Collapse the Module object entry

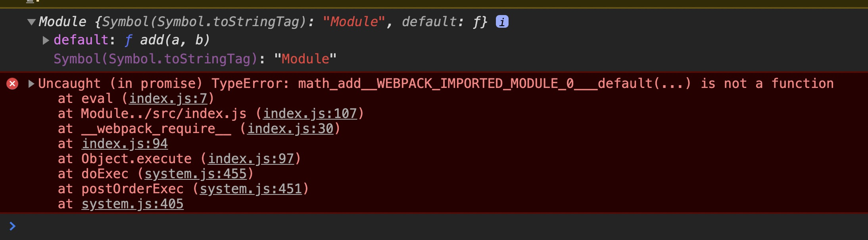[31, 22]
